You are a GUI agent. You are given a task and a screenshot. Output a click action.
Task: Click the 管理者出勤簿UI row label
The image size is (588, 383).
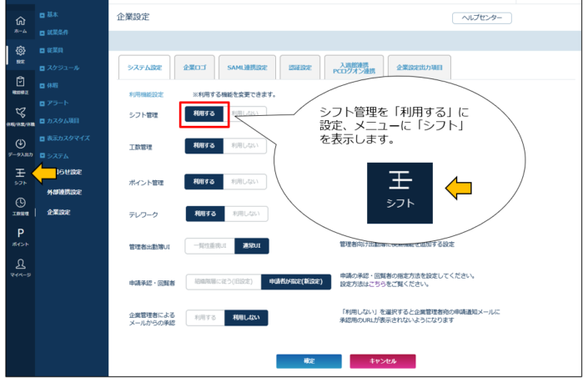149,247
